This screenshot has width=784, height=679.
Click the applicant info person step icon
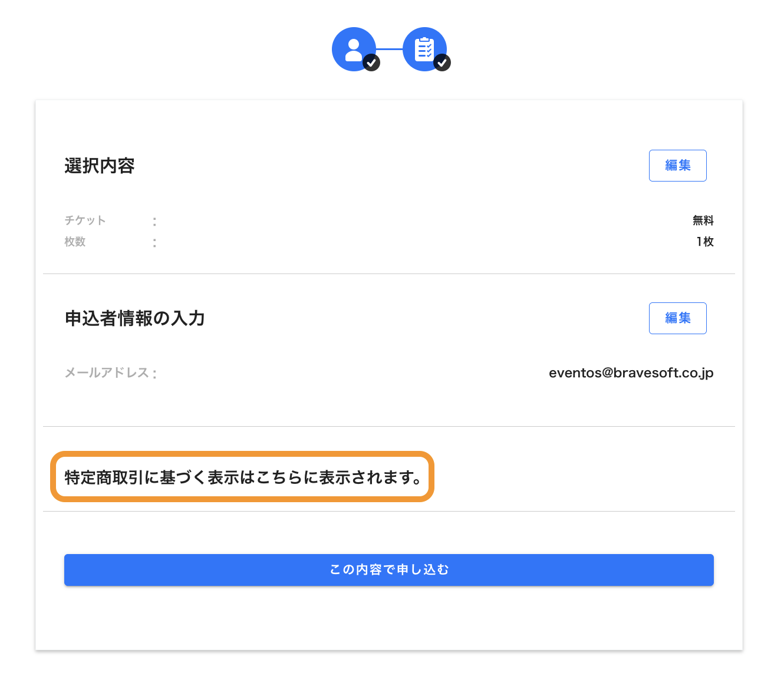[354, 50]
